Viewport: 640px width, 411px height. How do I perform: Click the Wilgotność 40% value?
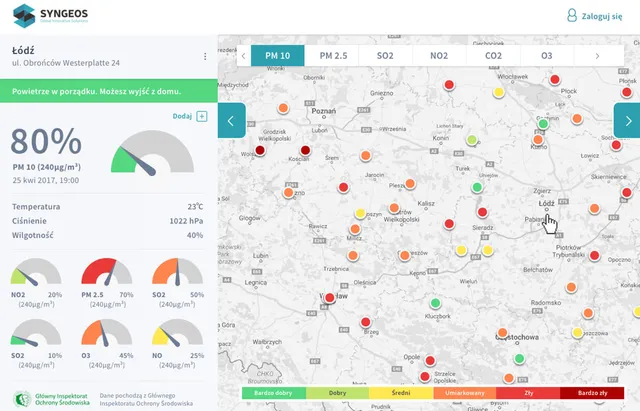[x=195, y=235]
